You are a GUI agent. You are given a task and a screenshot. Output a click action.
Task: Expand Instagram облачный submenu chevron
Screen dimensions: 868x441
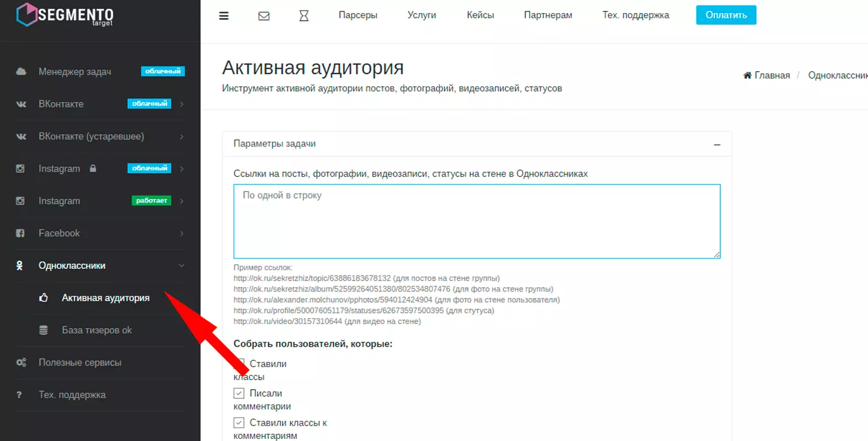click(x=182, y=169)
